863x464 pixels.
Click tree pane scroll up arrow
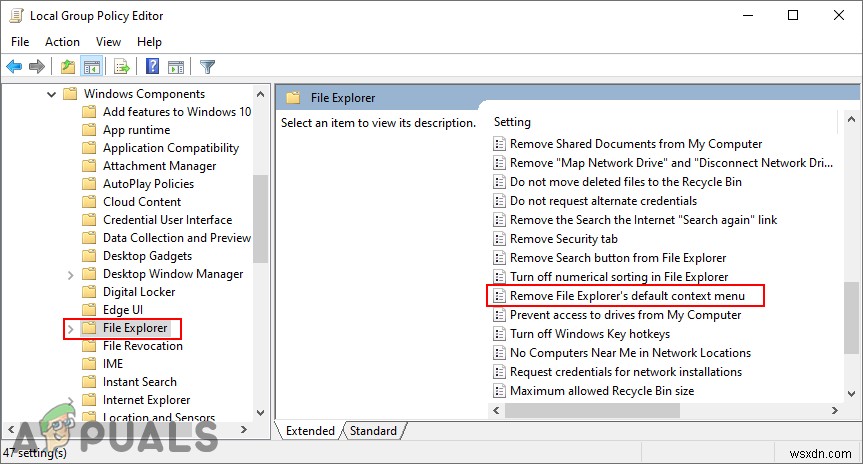(x=261, y=94)
